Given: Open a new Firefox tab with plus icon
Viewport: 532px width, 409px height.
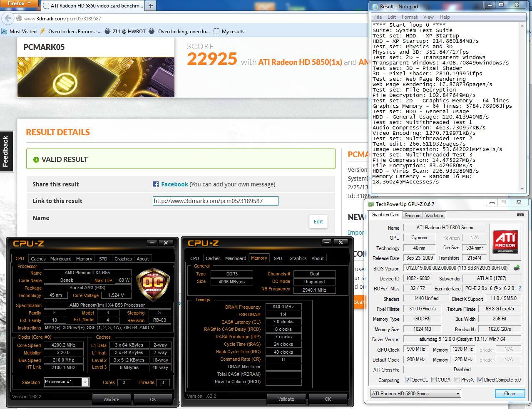Looking at the screenshot, I should (151, 5).
